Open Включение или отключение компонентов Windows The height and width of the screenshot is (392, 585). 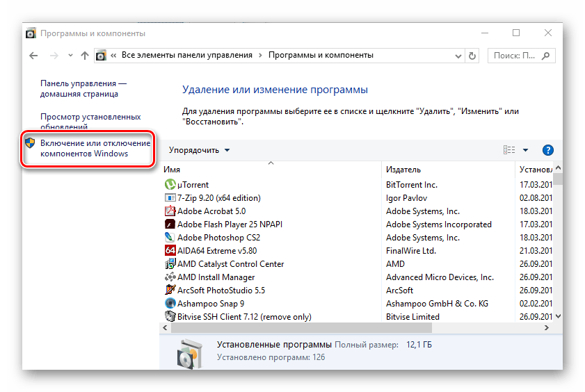[x=95, y=148]
